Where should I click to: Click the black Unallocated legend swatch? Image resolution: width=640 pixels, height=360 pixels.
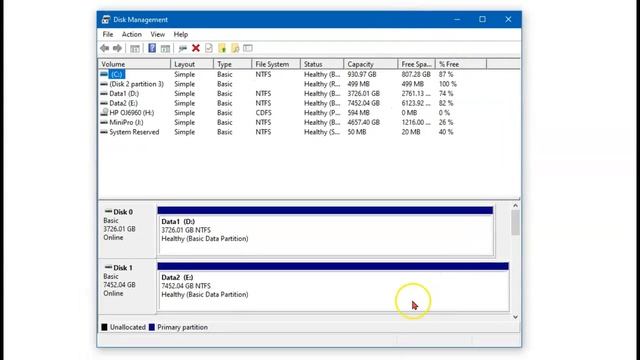(104, 327)
